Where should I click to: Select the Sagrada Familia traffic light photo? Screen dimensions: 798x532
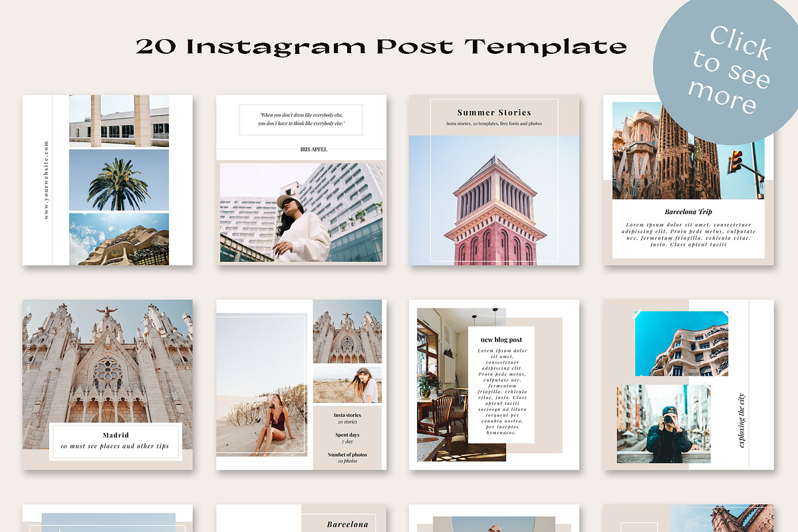(688, 151)
